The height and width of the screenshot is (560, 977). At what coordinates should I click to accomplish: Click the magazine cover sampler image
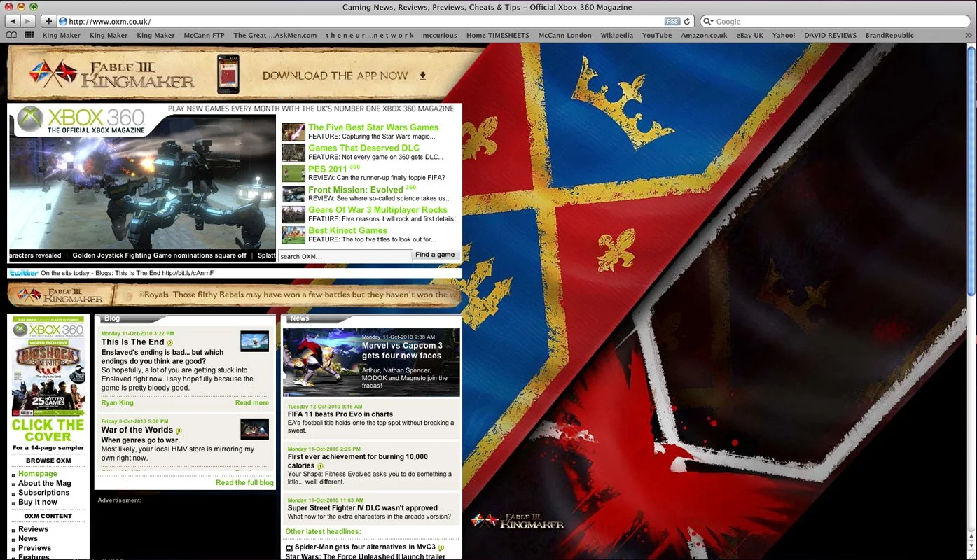click(x=48, y=367)
